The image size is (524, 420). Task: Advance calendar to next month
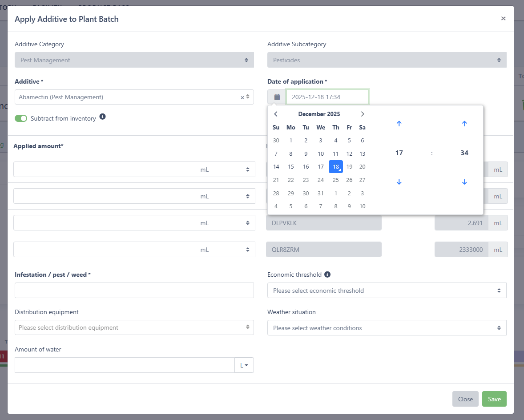[363, 114]
